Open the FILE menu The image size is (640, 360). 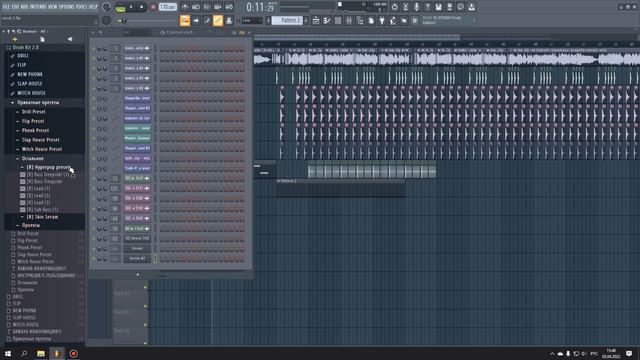[6, 7]
